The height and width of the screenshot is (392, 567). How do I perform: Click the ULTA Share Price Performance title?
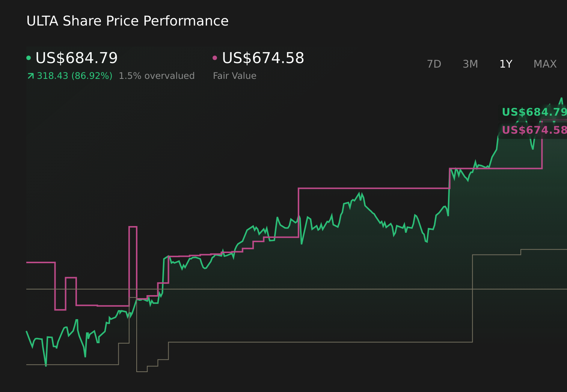(x=127, y=21)
